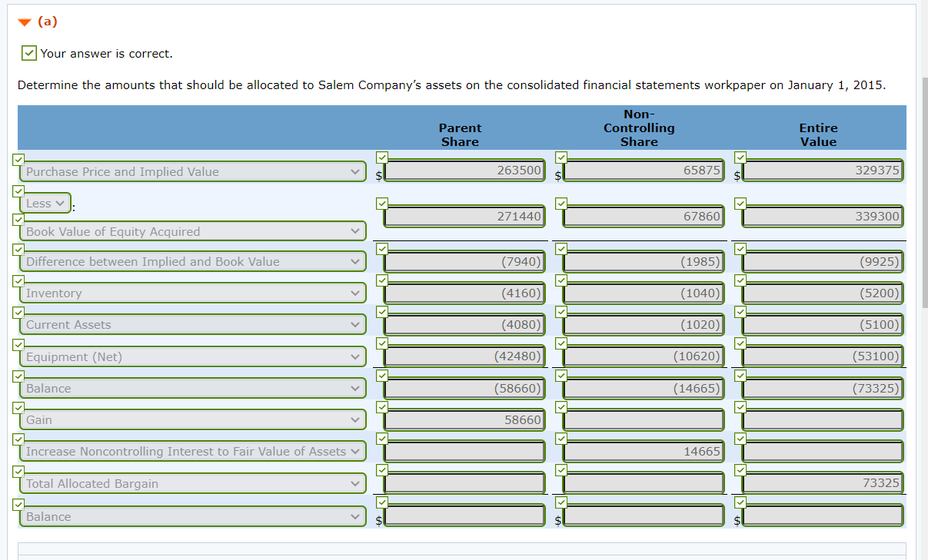Image resolution: width=928 pixels, height=560 pixels.
Task: Click the Balance field showing (58660)
Action: tap(464, 388)
